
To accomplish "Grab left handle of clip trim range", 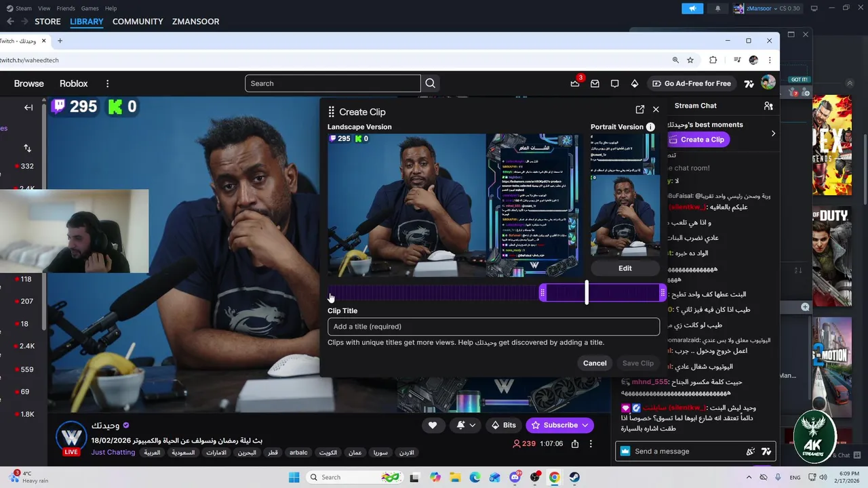I will pos(542,293).
